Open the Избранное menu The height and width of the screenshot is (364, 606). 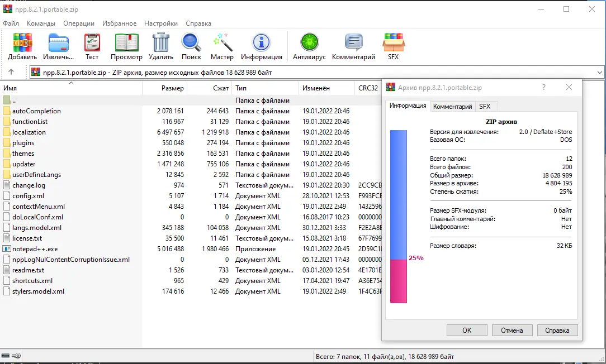(120, 23)
